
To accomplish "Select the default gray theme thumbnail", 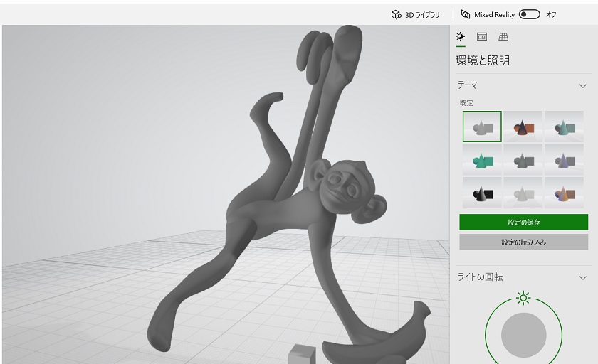I will tap(482, 127).
